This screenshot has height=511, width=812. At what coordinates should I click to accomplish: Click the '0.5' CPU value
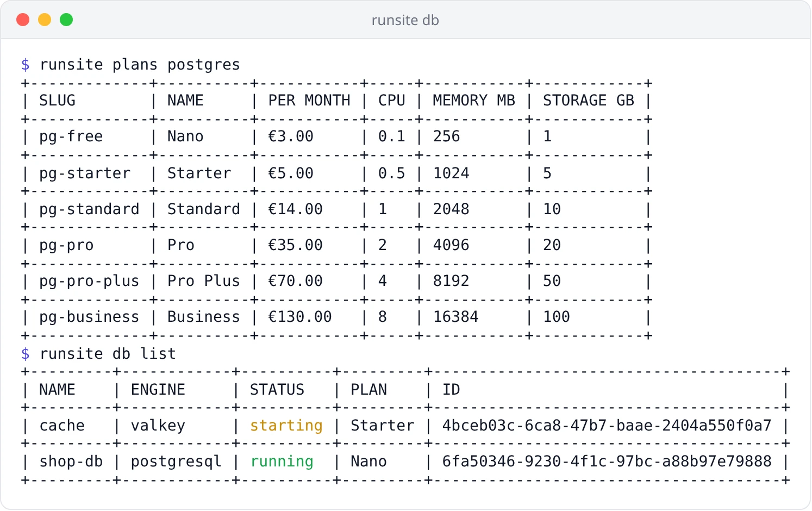pyautogui.click(x=392, y=173)
